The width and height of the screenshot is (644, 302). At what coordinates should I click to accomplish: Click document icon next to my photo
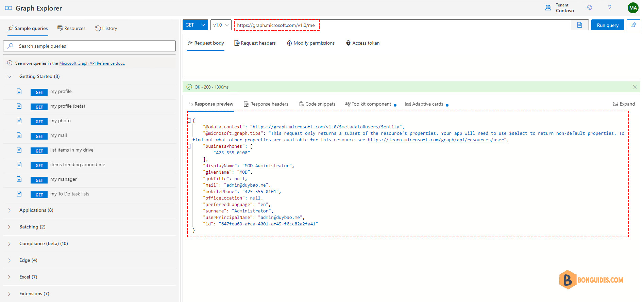19,121
